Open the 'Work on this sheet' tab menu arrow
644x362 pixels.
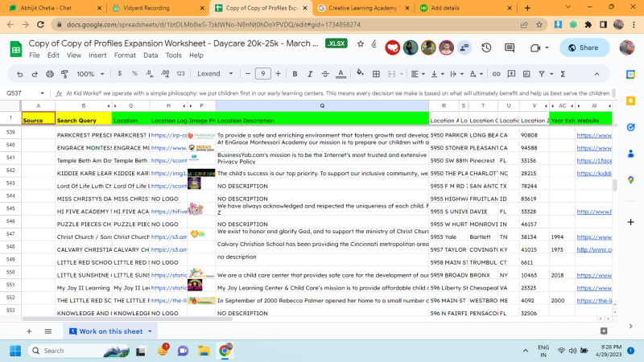point(150,331)
